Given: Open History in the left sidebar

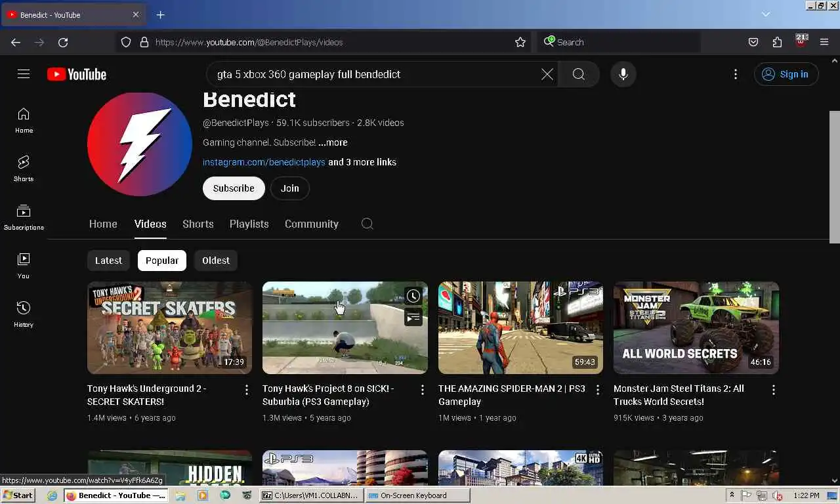Looking at the screenshot, I should pyautogui.click(x=24, y=314).
